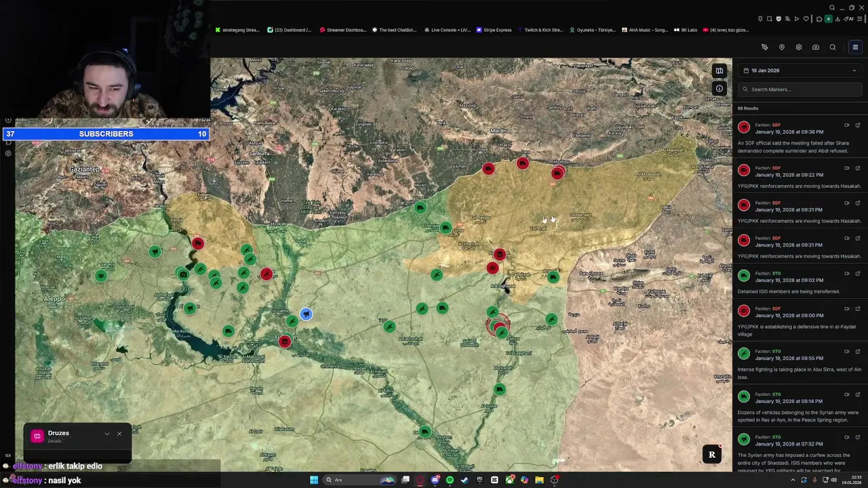Screen dimensions: 868x488
Task: Expand the Druzes card chevron
Action: 107,434
